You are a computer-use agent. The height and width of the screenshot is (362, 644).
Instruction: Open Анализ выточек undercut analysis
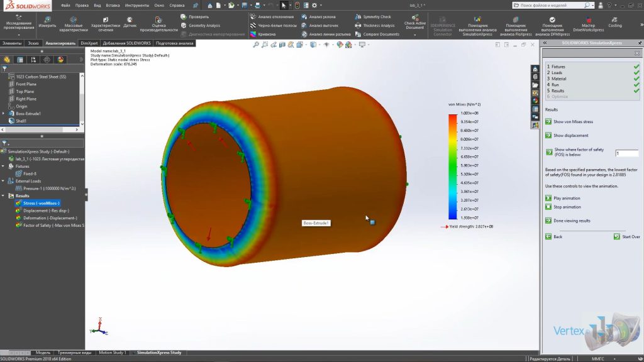(319, 25)
